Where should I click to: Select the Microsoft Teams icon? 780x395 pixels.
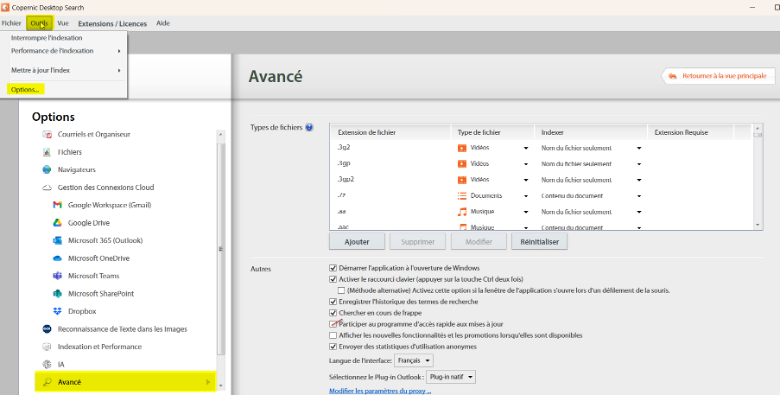click(57, 276)
